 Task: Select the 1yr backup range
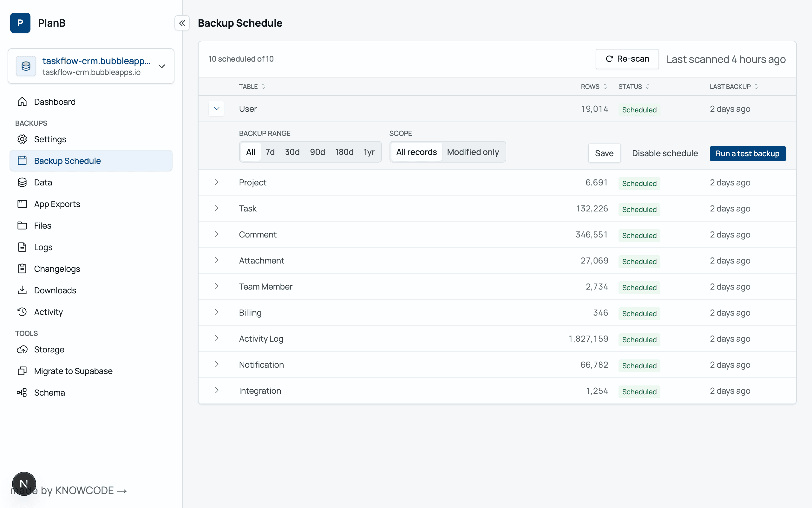coord(369,152)
